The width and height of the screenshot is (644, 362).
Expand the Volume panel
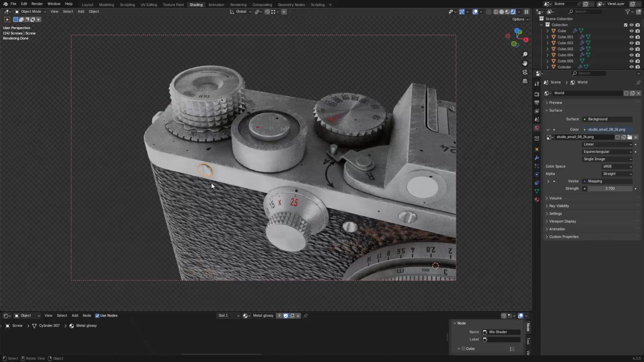555,198
